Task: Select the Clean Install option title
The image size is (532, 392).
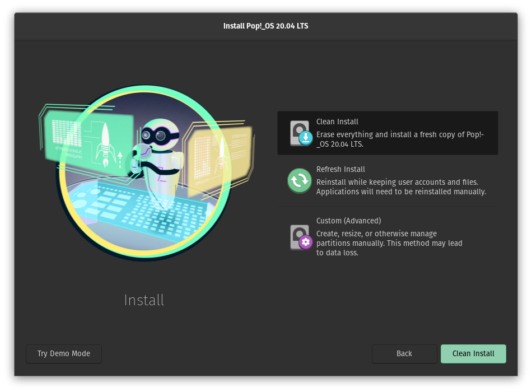Action: click(337, 122)
